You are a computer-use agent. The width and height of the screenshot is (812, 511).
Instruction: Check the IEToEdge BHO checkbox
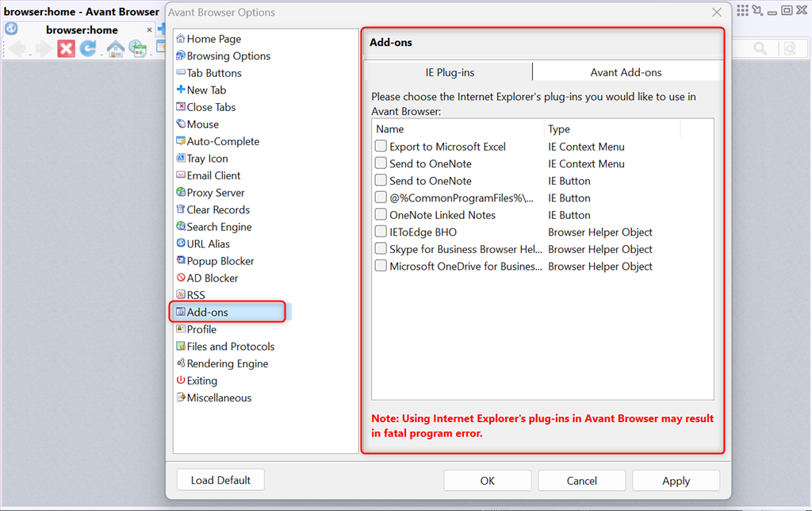tap(381, 232)
